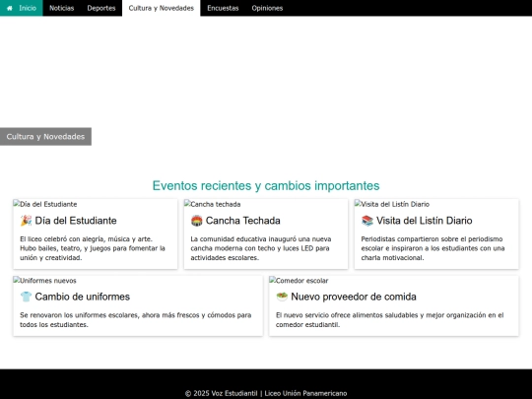Click the t-shirt emoji beside Cambio de uniformes
Viewport: 532px width, 399px height.
coord(26,297)
